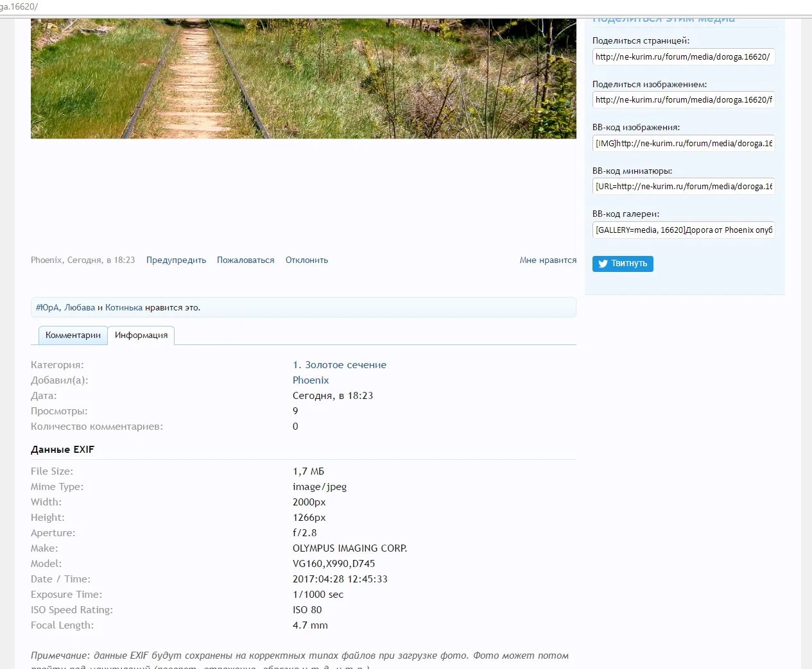Click the Котинька user link
The width and height of the screenshot is (812, 669).
pyautogui.click(x=123, y=307)
